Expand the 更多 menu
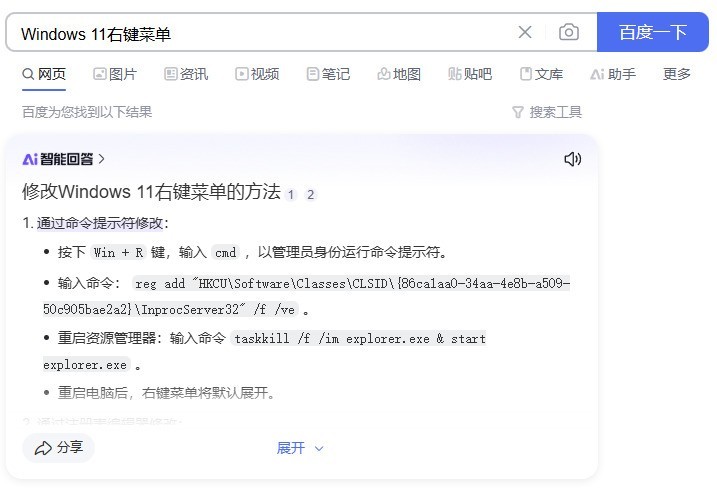The height and width of the screenshot is (490, 717). (x=677, y=74)
